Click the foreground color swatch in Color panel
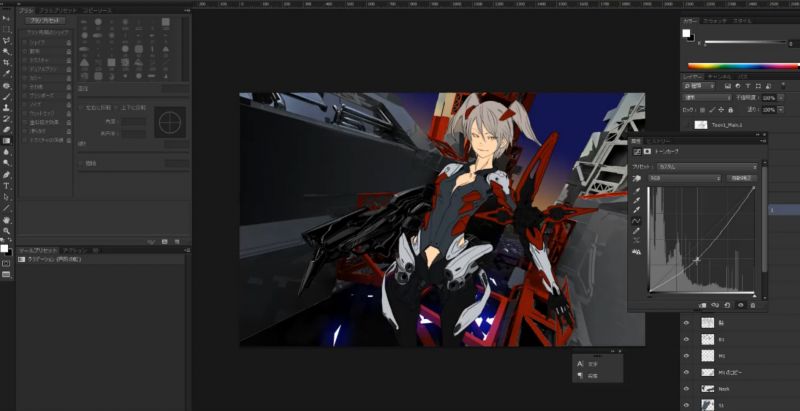Viewport: 800px width, 411px height. [x=686, y=33]
